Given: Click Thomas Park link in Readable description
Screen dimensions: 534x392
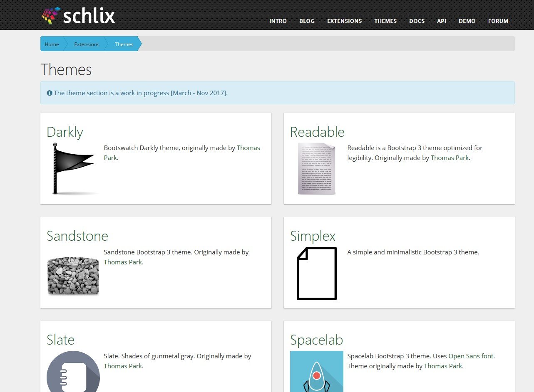Looking at the screenshot, I should point(450,158).
